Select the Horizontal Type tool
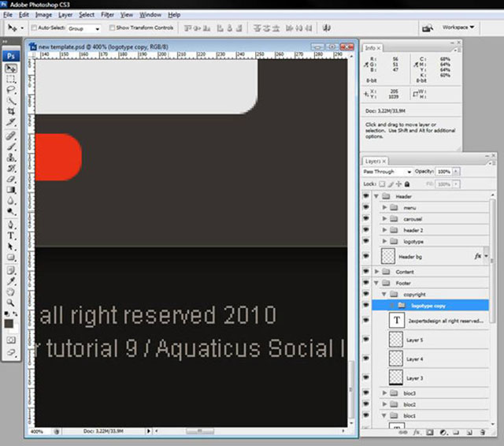This screenshot has height=446, width=504. click(x=11, y=236)
